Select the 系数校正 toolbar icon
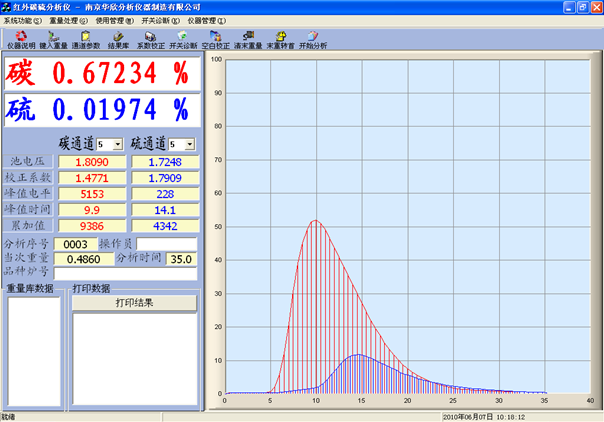The height and width of the screenshot is (422, 604). [150, 39]
